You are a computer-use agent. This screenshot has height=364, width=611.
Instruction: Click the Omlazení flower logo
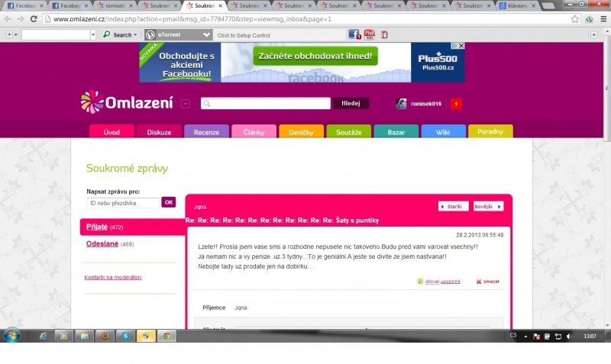click(90, 102)
